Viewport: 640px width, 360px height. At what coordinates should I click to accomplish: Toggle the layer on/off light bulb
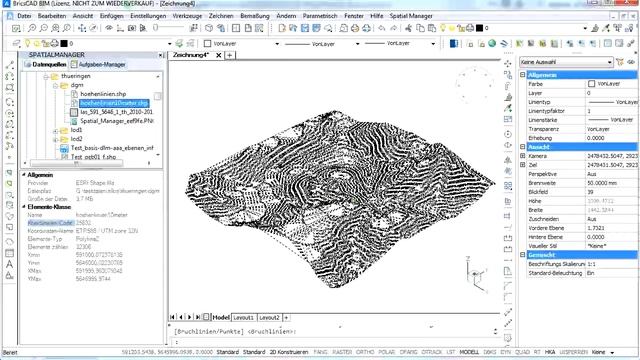(x=28, y=43)
